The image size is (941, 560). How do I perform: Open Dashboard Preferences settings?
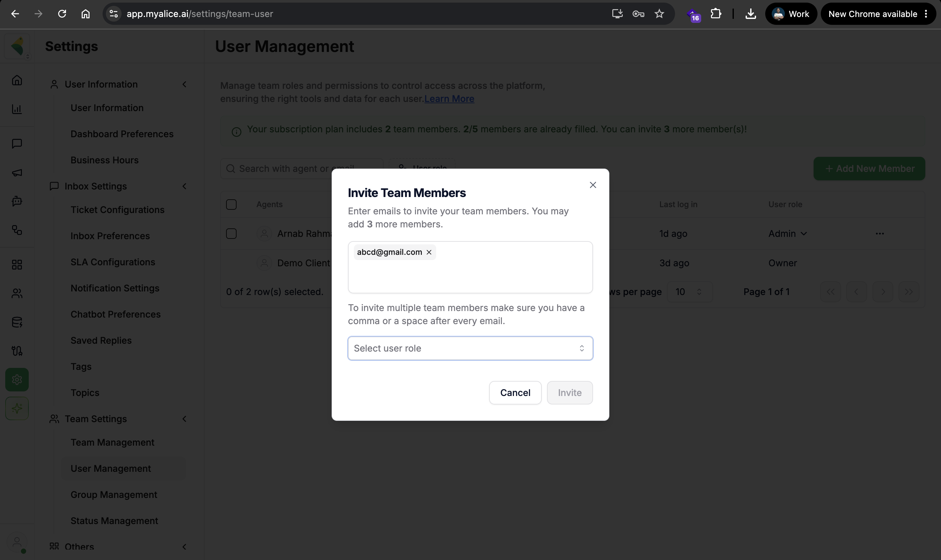122,134
